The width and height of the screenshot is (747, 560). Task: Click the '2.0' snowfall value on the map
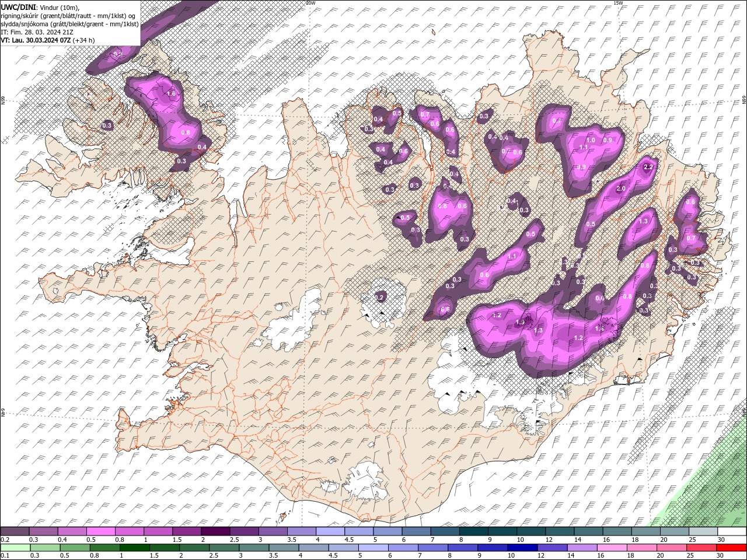click(x=621, y=189)
